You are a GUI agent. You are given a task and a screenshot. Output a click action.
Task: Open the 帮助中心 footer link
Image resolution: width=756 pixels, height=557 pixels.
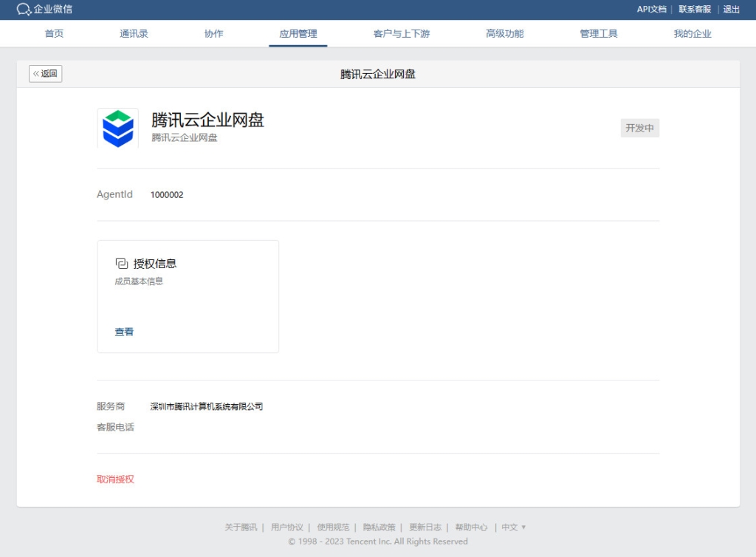click(471, 527)
